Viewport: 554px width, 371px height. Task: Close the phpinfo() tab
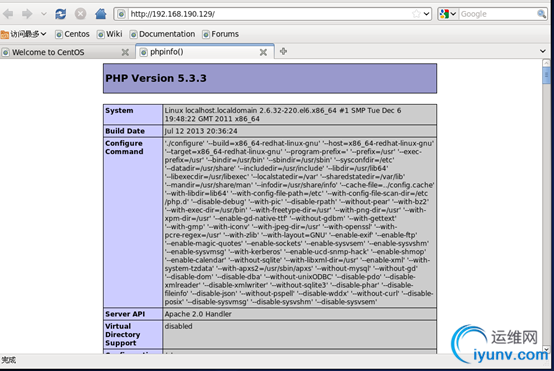[263, 52]
